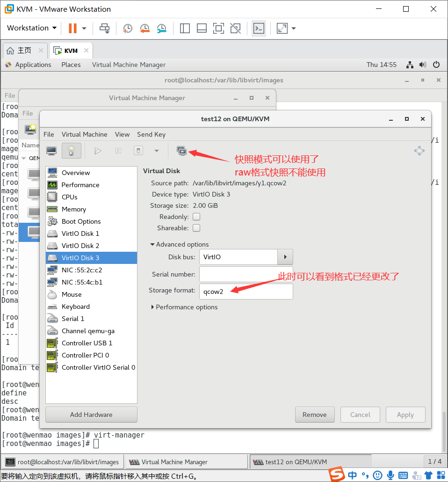Open the Disk bus dropdown
448x482 pixels.
point(285,257)
